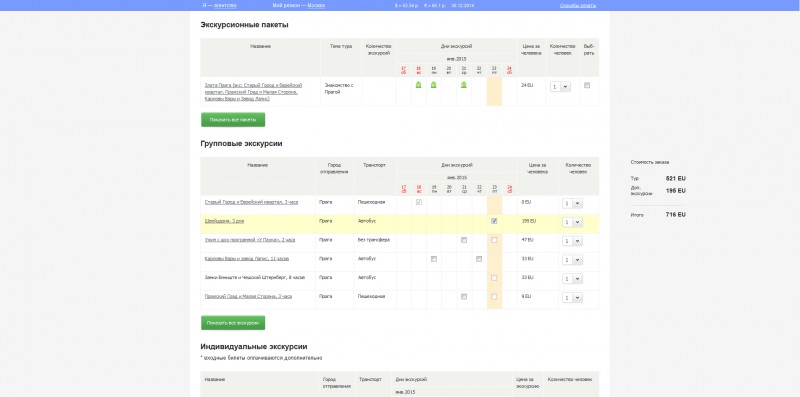Click the 195 EU price in Швейцария row

[x=529, y=221]
